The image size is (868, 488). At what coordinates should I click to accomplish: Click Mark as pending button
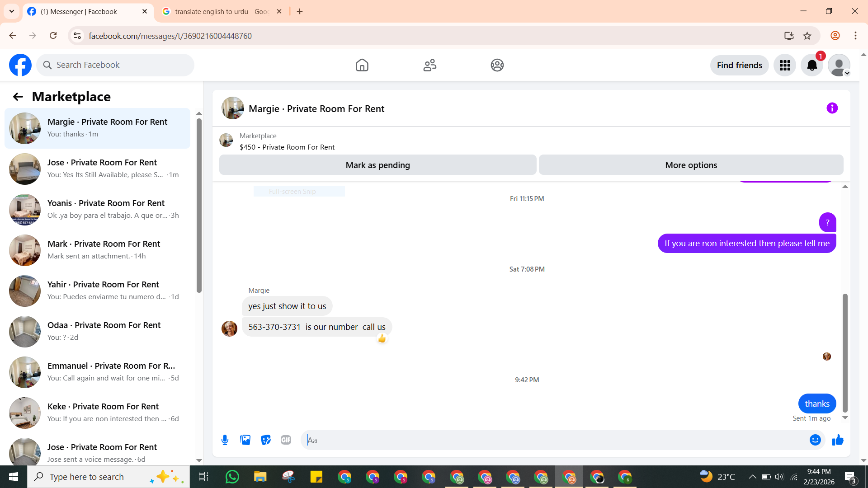377,165
